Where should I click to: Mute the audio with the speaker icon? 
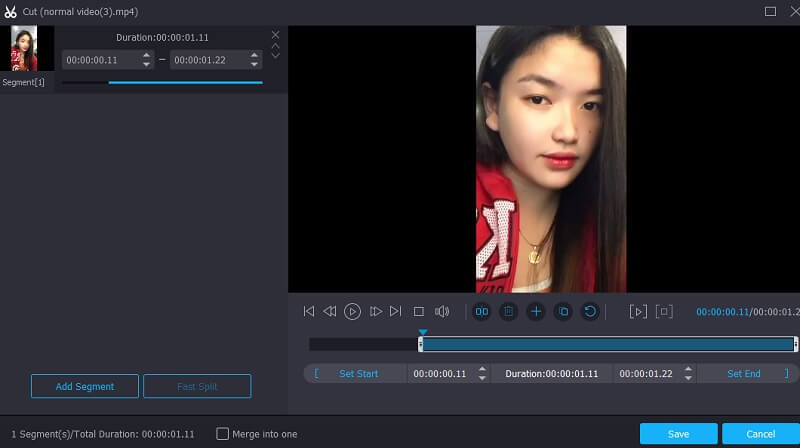click(x=442, y=312)
